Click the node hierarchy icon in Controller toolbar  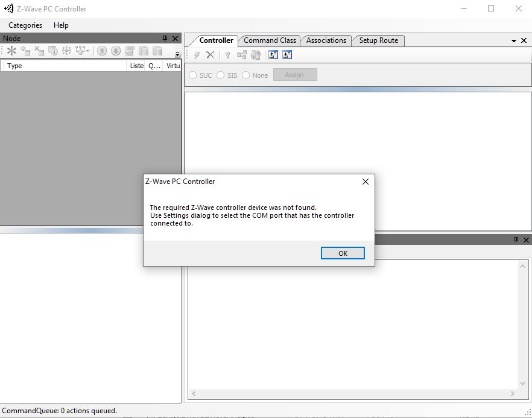pos(241,55)
